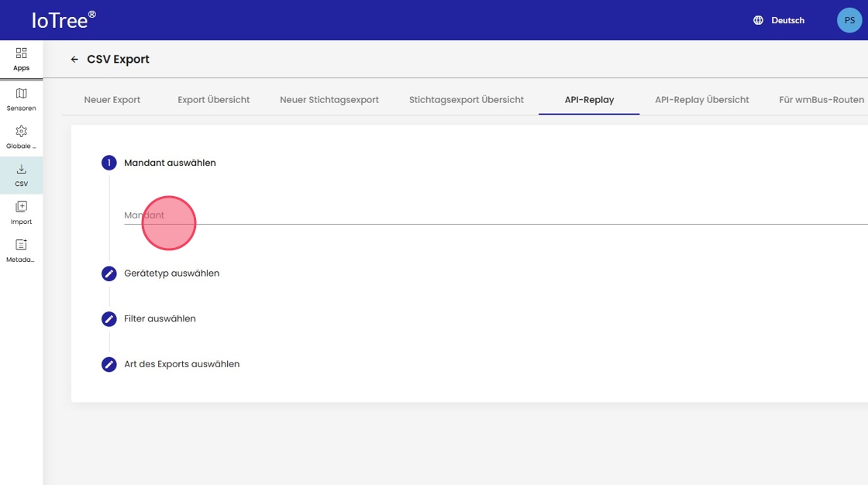Click the Filter auswählen pencil icon
This screenshot has width=868, height=485.
(x=109, y=319)
